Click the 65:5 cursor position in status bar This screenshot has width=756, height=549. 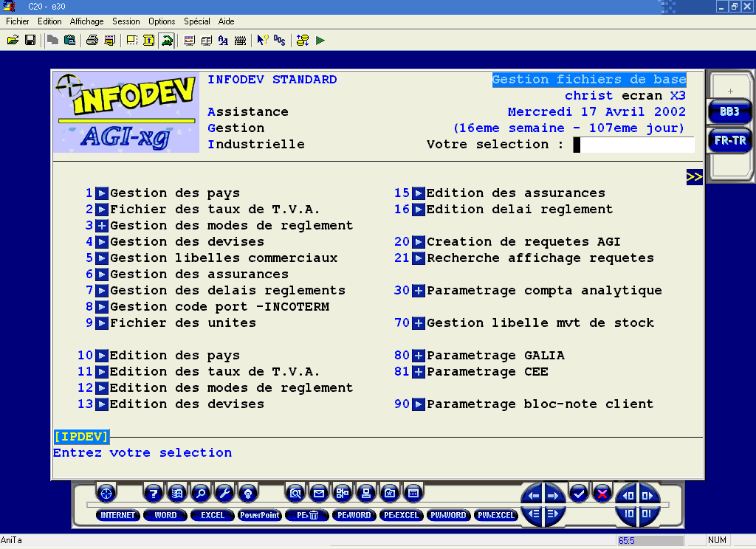tap(650, 541)
